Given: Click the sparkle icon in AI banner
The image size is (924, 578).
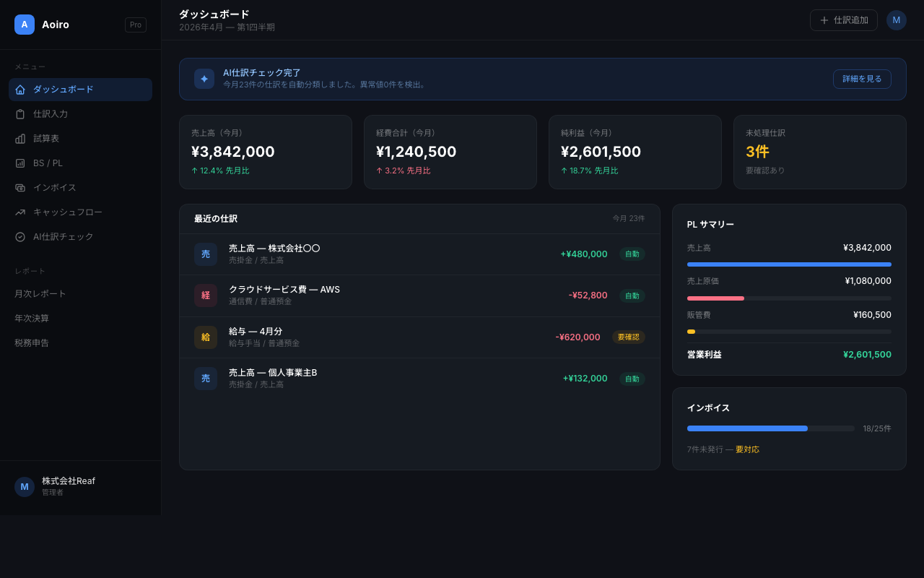Looking at the screenshot, I should 204,79.
